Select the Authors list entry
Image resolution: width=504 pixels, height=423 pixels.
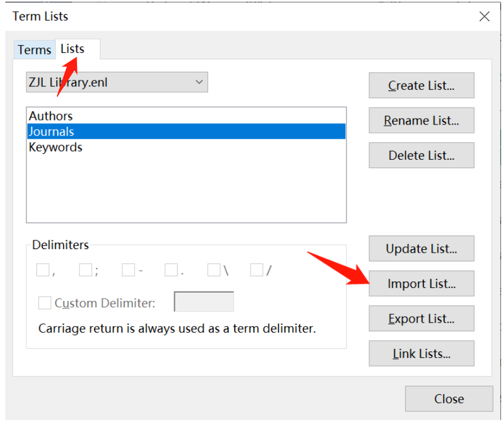coord(51,116)
